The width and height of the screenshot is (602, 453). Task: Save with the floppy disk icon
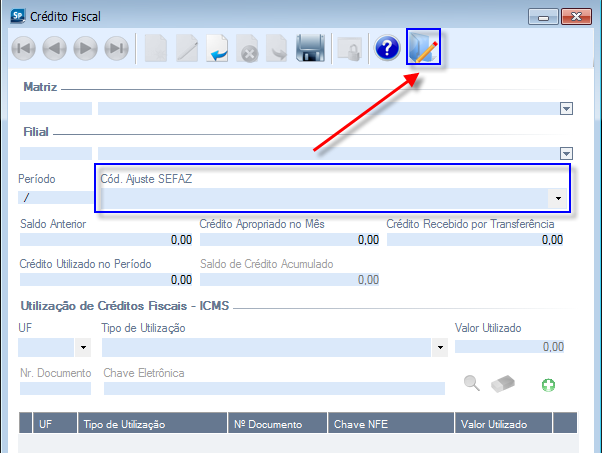pos(311,48)
